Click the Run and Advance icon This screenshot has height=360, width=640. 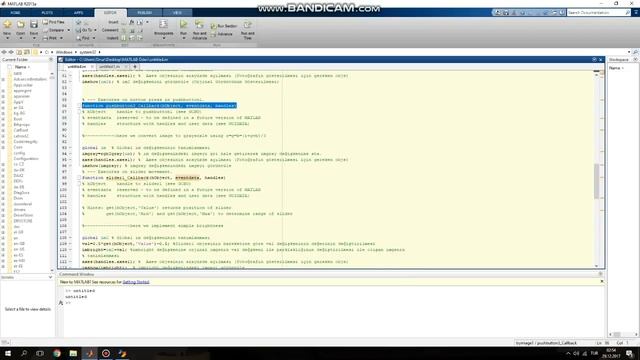(199, 24)
